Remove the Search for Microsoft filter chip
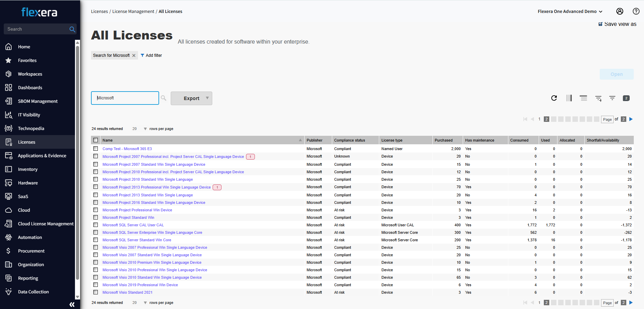The height and width of the screenshot is (309, 644). (x=134, y=55)
